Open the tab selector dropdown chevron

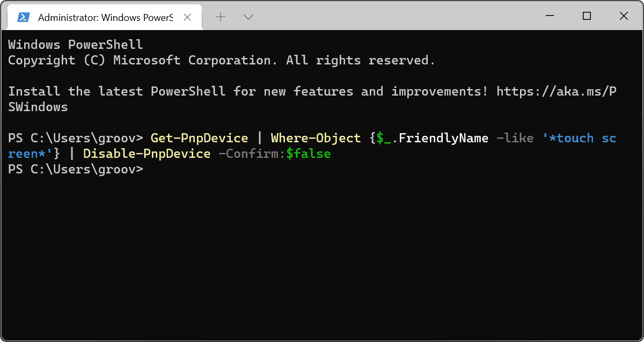[x=248, y=17]
